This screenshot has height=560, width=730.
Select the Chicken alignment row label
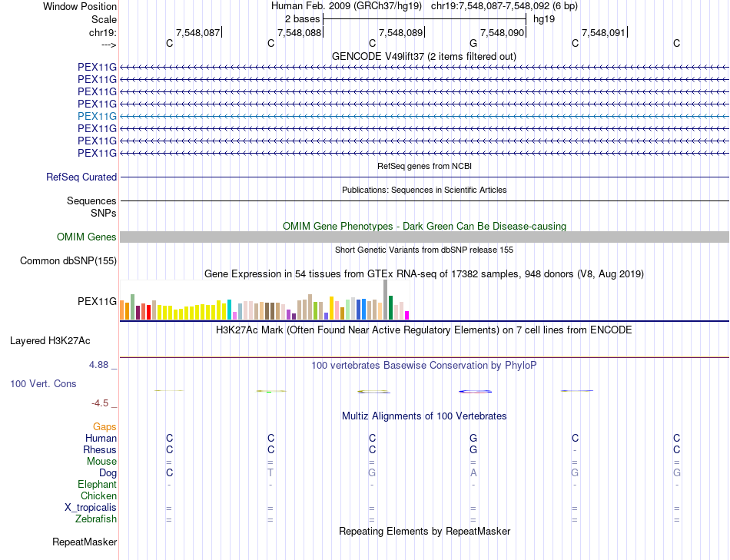click(x=98, y=495)
